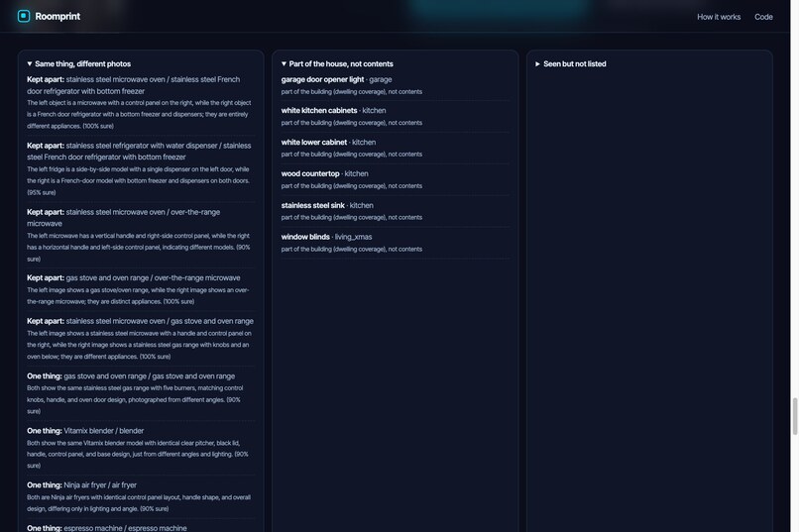Select One thing gas stove and oven range
This screenshot has width=799, height=532.
coord(141,393)
